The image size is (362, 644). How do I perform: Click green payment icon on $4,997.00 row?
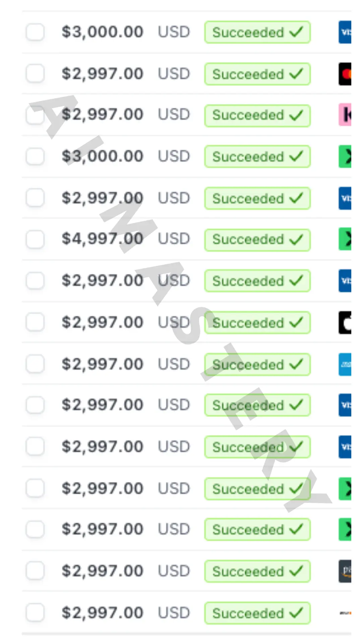point(345,239)
